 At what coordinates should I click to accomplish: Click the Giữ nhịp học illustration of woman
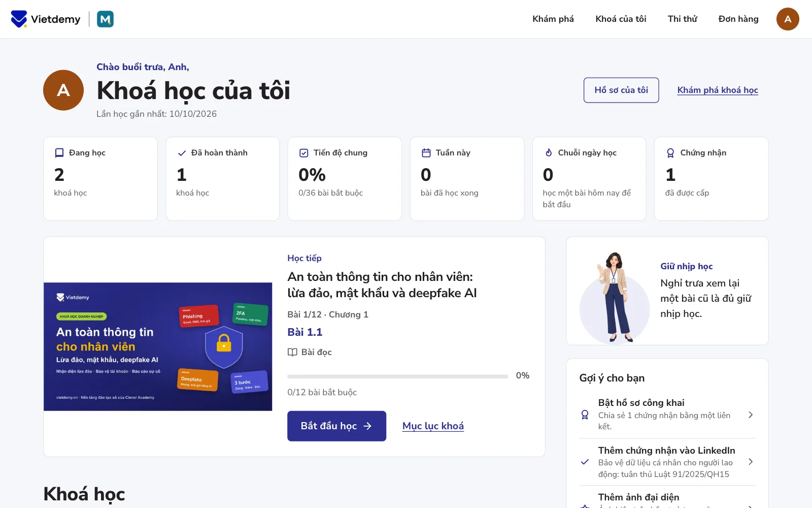[615, 298]
